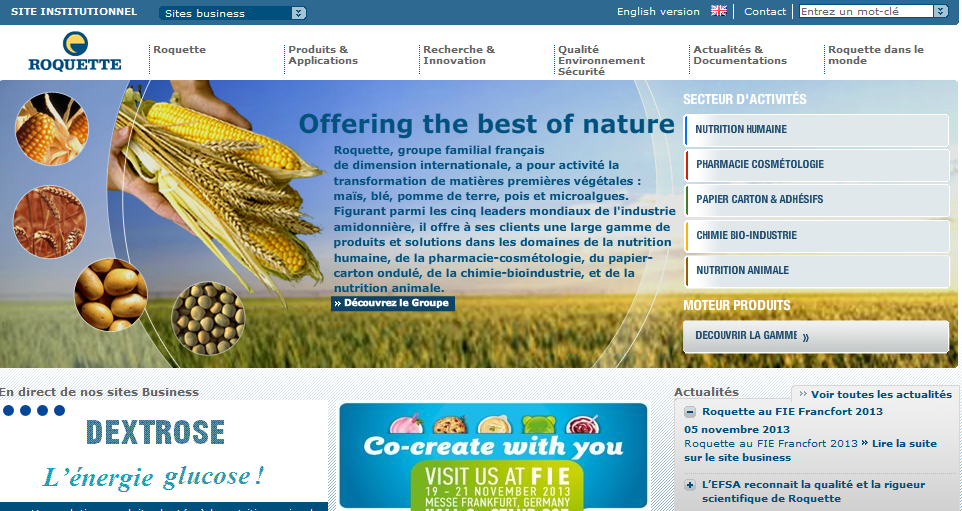This screenshot has height=511, width=962.
Task: Switch to English version link
Action: [658, 12]
